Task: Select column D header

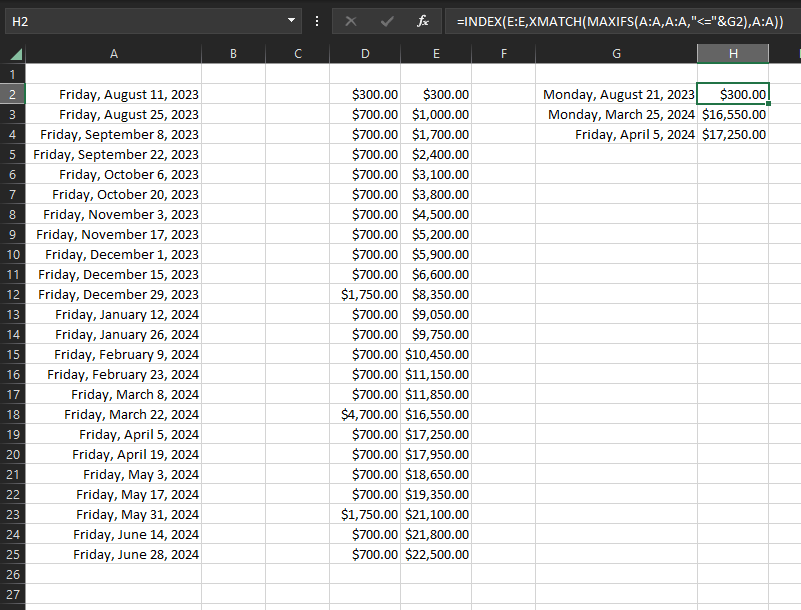Action: (x=365, y=54)
